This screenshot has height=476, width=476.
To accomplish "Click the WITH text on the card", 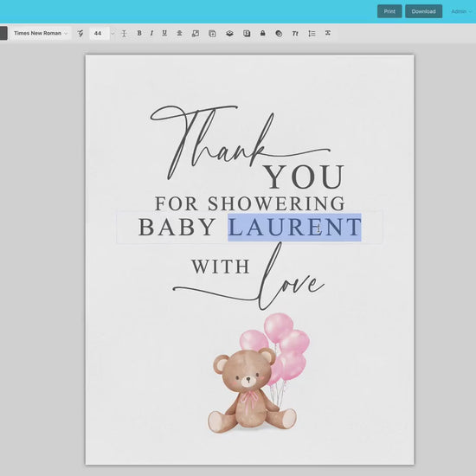I will (221, 267).
